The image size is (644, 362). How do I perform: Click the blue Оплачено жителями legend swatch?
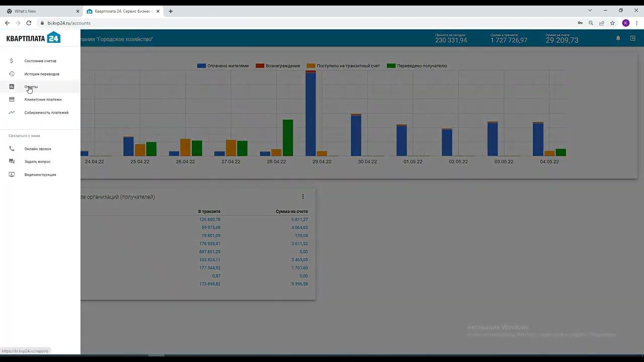(x=201, y=66)
